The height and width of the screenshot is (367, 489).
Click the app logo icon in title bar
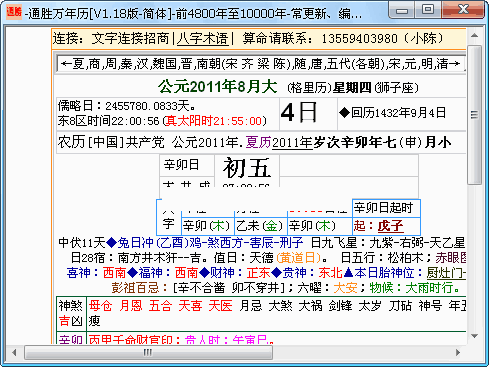(14, 12)
